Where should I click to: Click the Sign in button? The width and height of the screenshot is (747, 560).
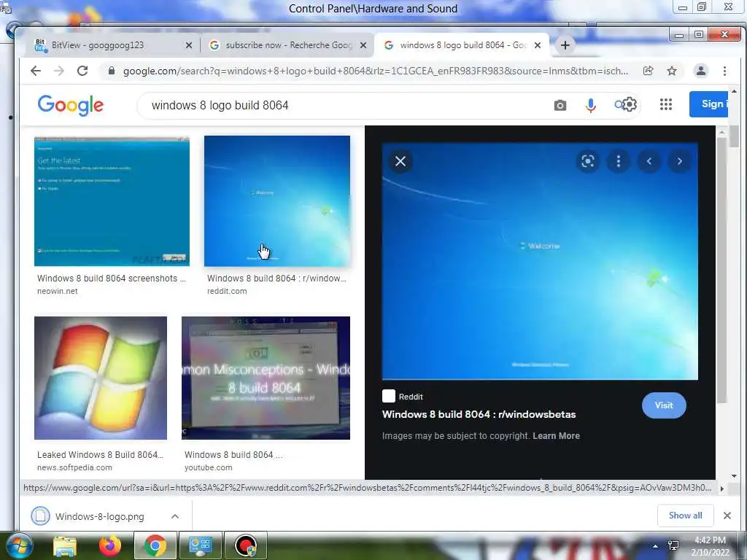pyautogui.click(x=709, y=104)
